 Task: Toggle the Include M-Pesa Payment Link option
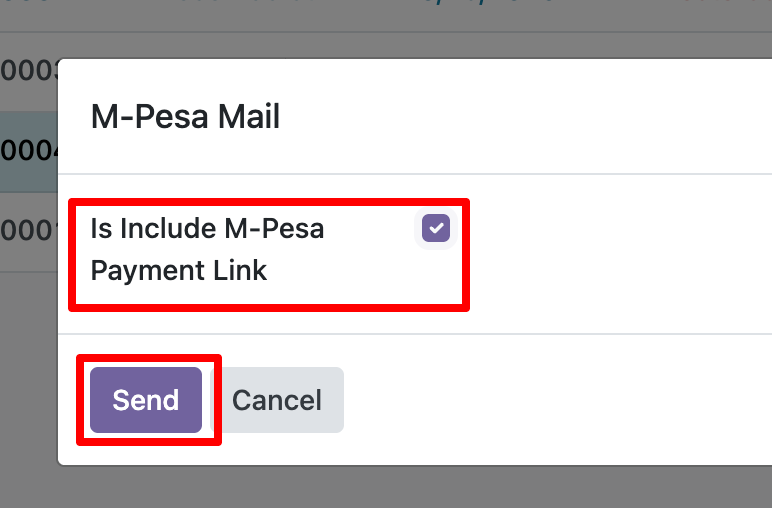tap(435, 229)
